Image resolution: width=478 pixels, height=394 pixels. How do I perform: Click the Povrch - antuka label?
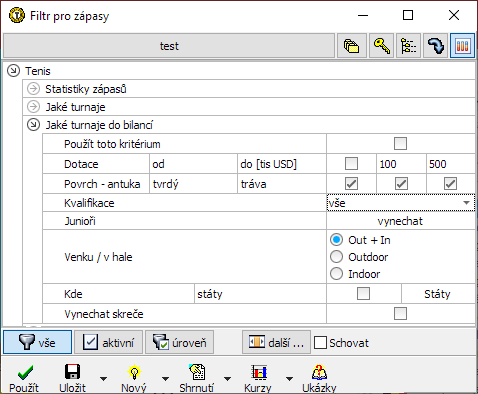coord(102,184)
